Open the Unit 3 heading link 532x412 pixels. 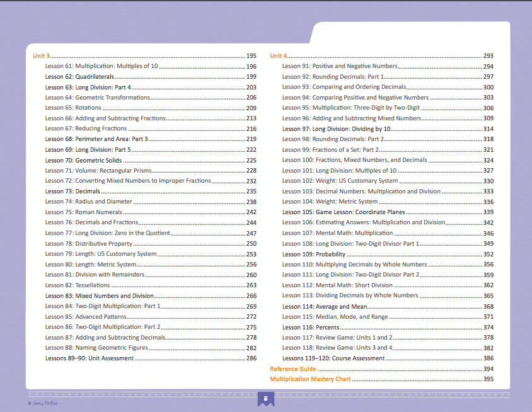42,56
